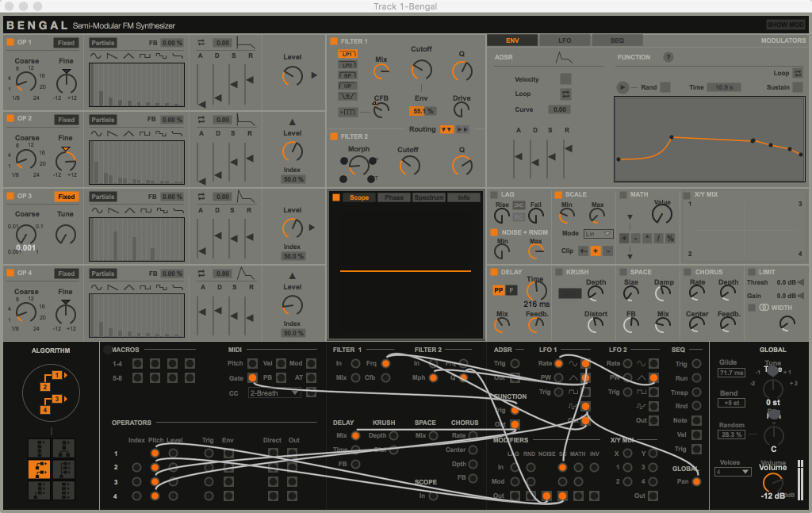Image resolution: width=812 pixels, height=513 pixels.
Task: Disable the Delay effect toggle
Action: point(494,272)
